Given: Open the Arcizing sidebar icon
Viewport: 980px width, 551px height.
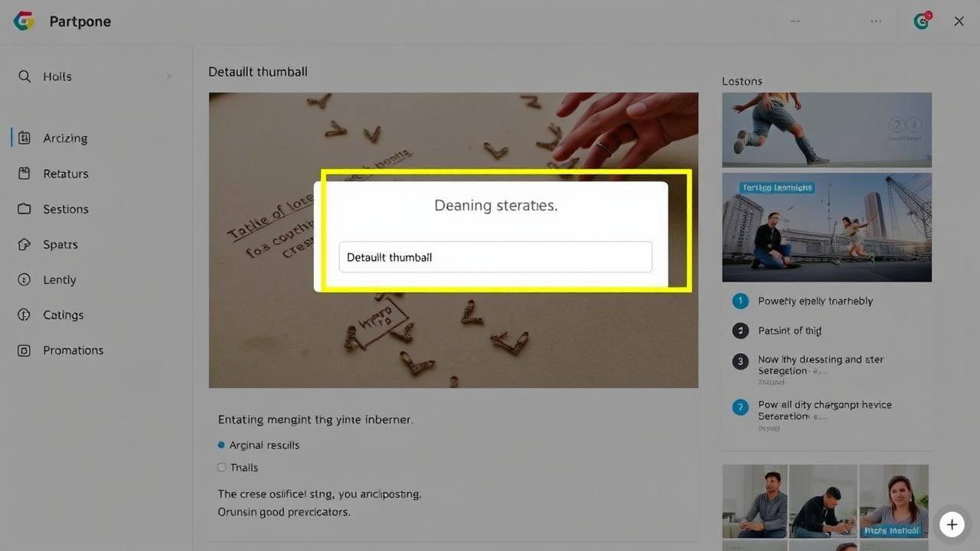Looking at the screenshot, I should click(24, 139).
